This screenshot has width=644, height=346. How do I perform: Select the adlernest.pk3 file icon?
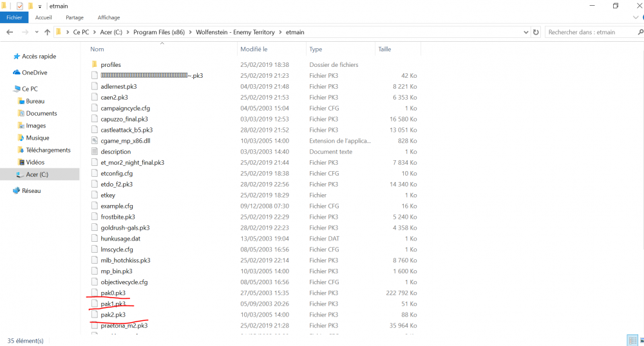click(95, 86)
